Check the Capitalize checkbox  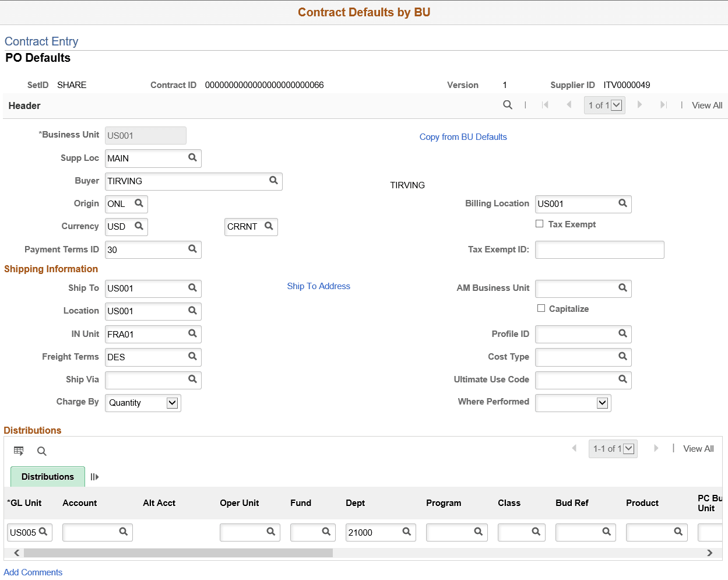541,308
